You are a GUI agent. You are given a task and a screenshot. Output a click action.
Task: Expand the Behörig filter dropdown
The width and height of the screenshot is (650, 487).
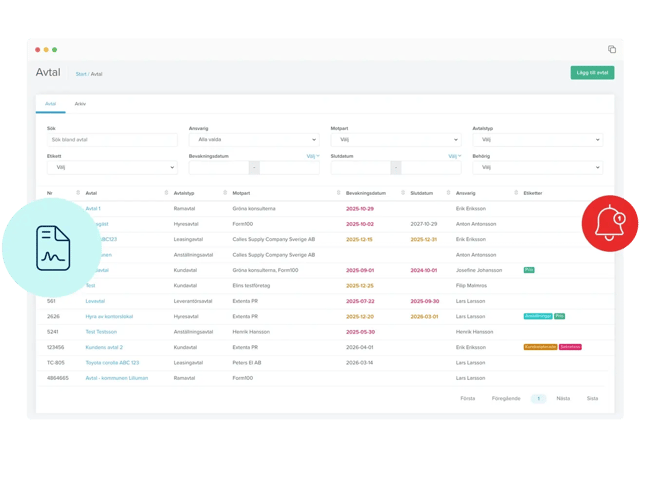point(537,168)
